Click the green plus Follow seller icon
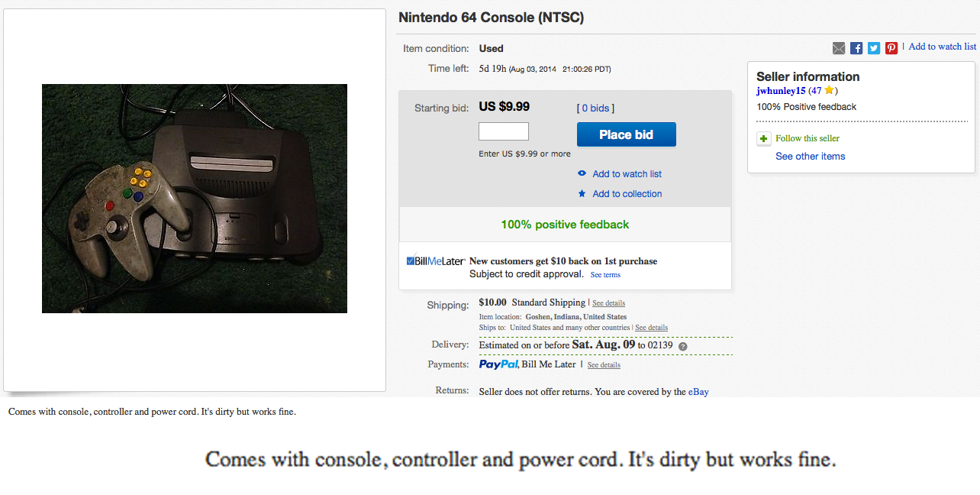This screenshot has width=980, height=495. tap(763, 139)
